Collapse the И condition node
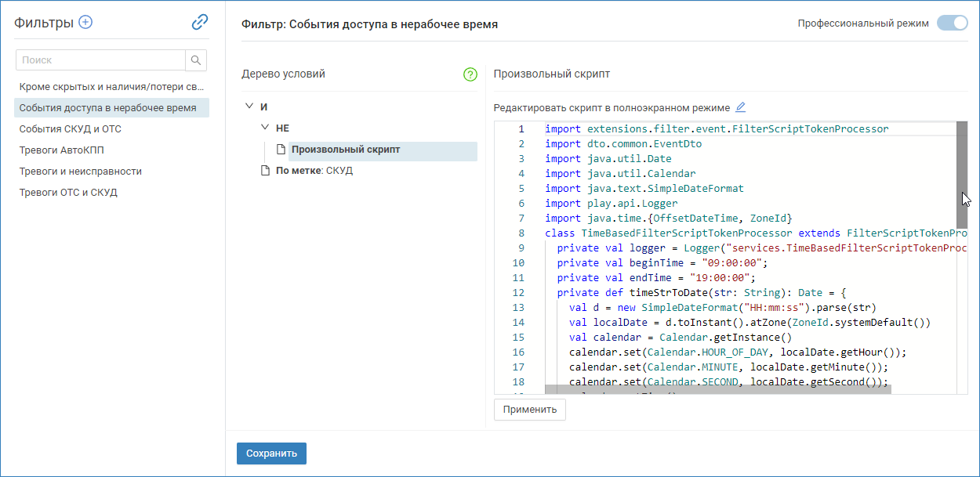 [249, 107]
